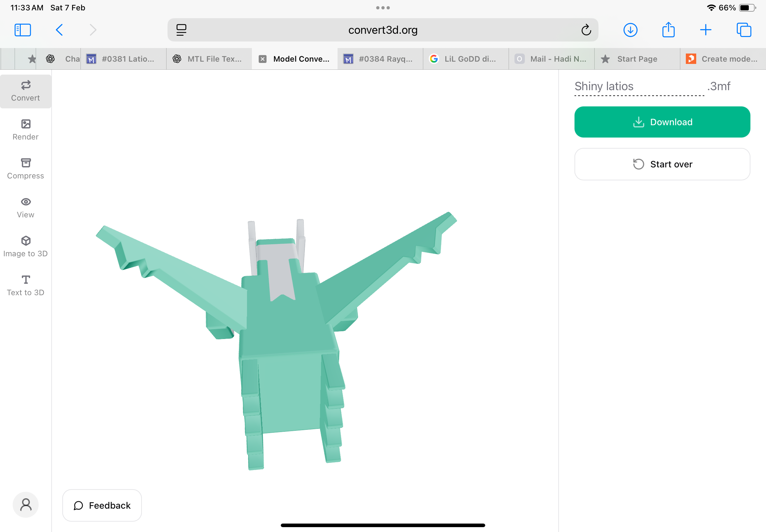Viewport: 766px width, 532px height.
Task: Switch to Start Page tab
Action: [x=637, y=59]
